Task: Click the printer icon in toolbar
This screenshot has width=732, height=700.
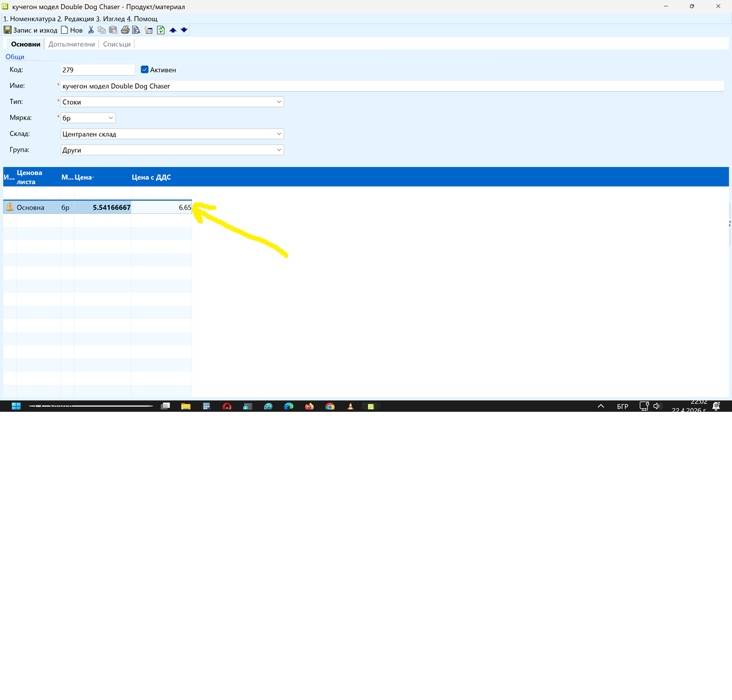Action: (x=125, y=30)
